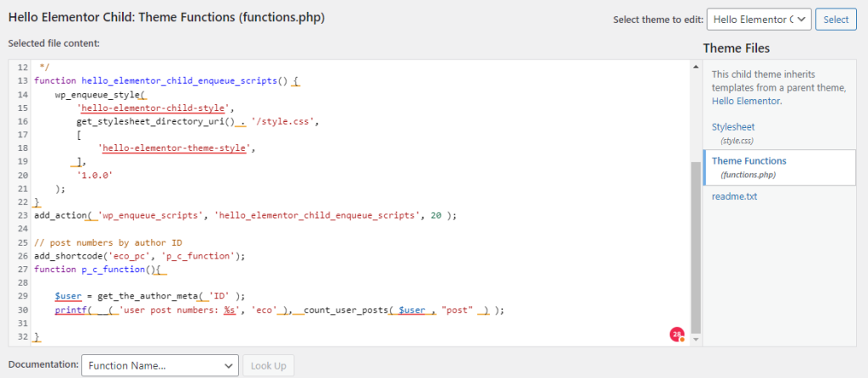Image resolution: width=868 pixels, height=378 pixels.
Task: Open the Hello Elementor parent theme link
Action: tap(746, 101)
